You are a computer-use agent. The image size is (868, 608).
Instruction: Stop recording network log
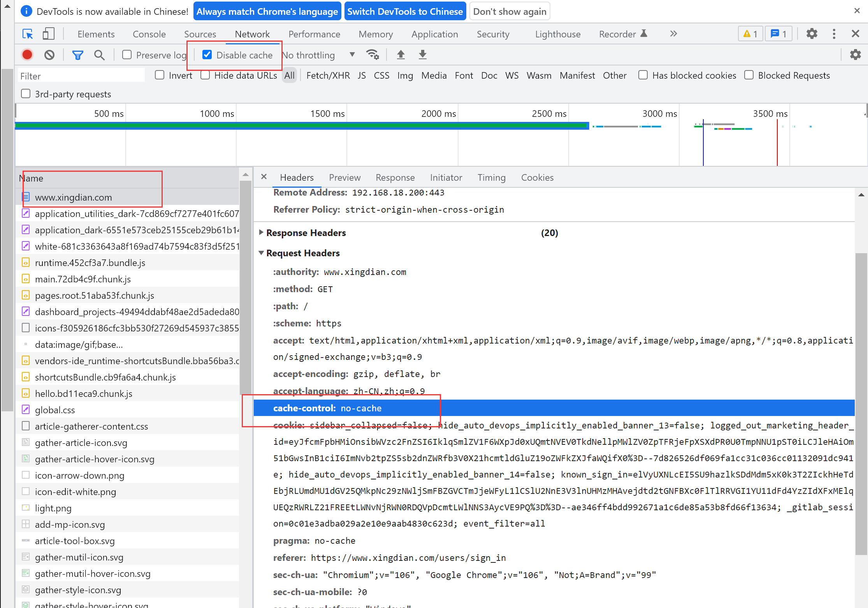[x=27, y=55]
